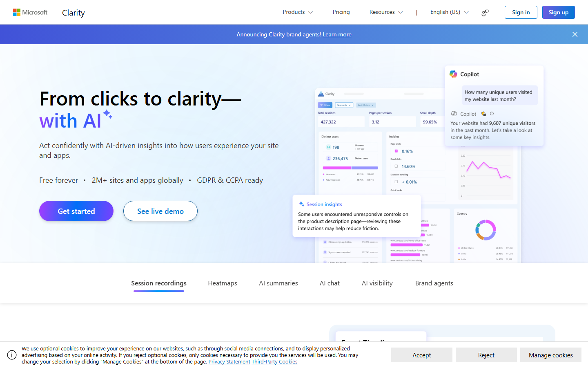Click the new versus returning users bar
Image resolution: width=588 pixels, height=368 pixels.
pyautogui.click(x=350, y=168)
